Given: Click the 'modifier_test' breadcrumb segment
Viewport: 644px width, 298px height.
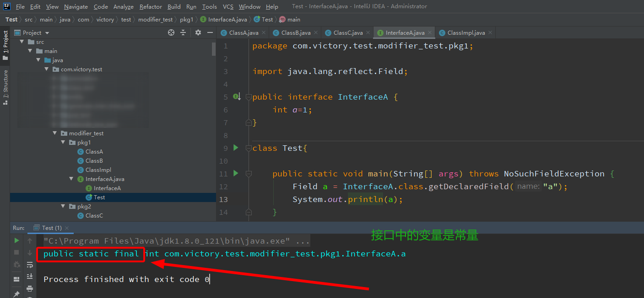Looking at the screenshot, I should coord(156,19).
